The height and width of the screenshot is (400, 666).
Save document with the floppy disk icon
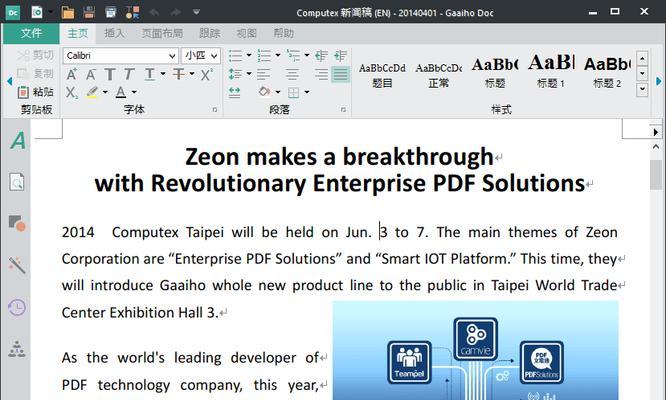(x=89, y=12)
